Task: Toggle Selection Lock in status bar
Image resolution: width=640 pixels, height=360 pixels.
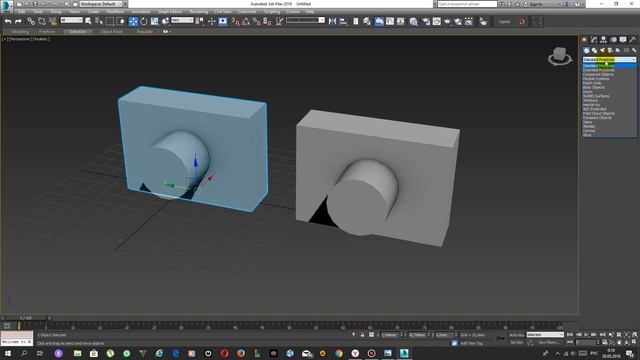Action: click(362, 335)
